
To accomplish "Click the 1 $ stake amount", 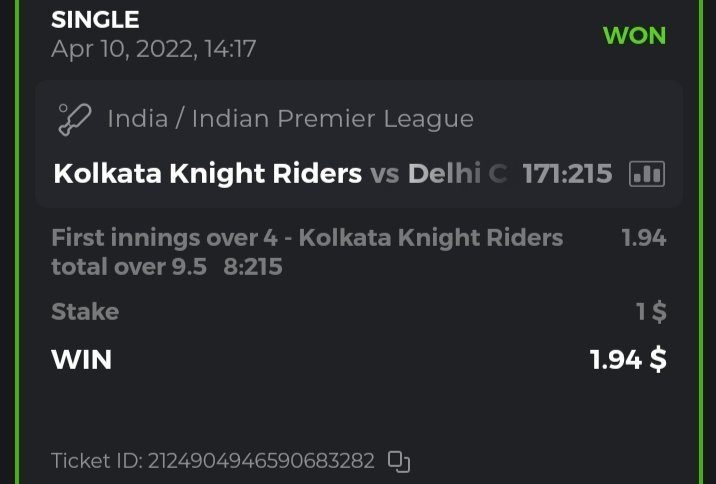I will pos(651,312).
